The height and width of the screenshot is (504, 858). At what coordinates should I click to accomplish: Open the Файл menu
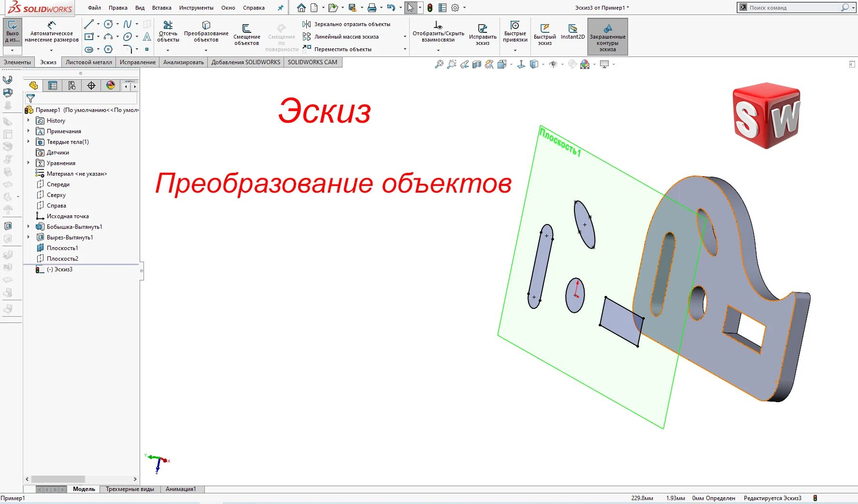(94, 8)
